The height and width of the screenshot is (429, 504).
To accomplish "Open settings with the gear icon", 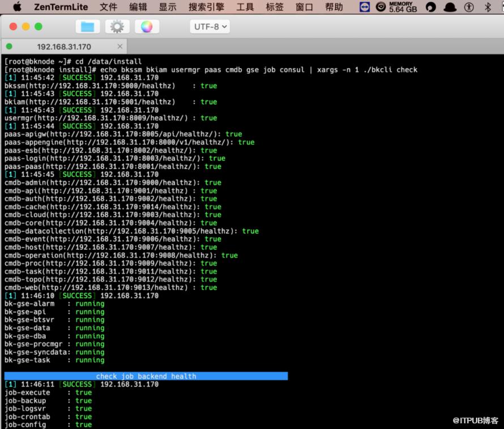I will [x=117, y=27].
